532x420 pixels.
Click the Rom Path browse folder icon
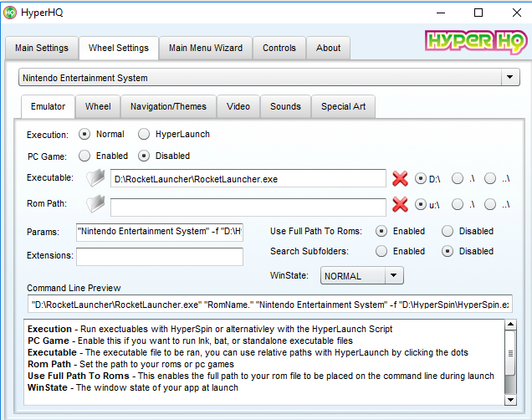coord(97,203)
